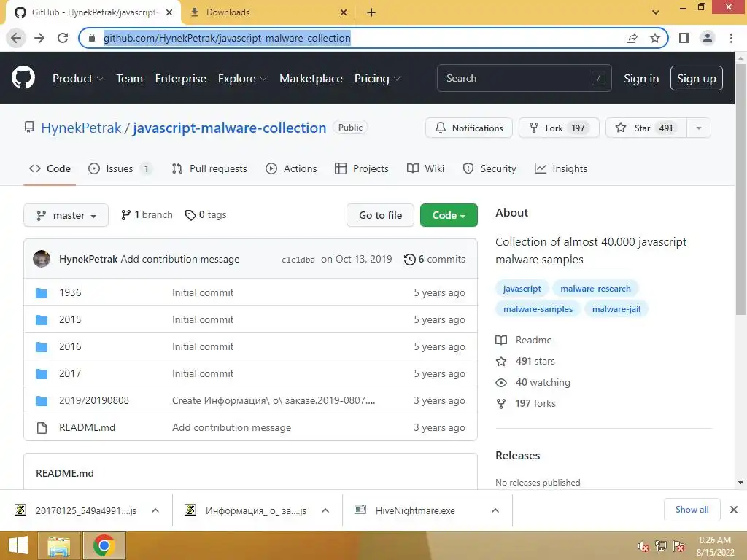The image size is (747, 560).
Task: Open the tab search chevron in title bar
Action: pyautogui.click(x=656, y=12)
